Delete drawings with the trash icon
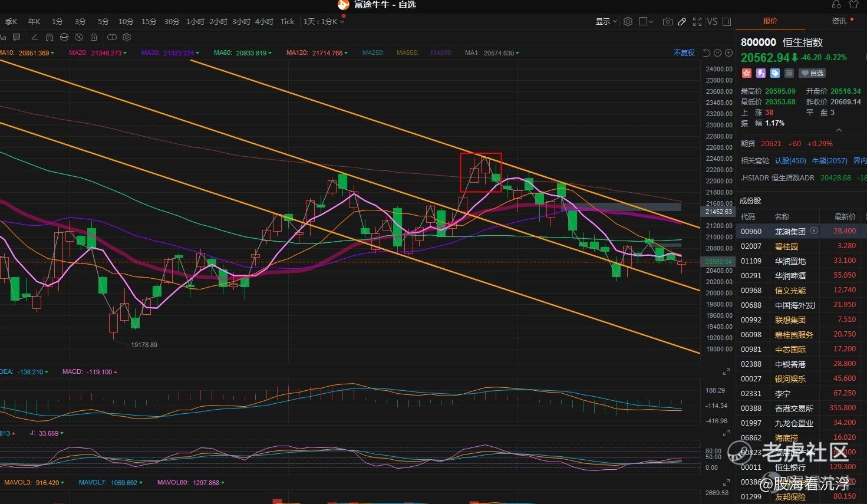Viewport: 867px width, 504px height. (x=94, y=37)
